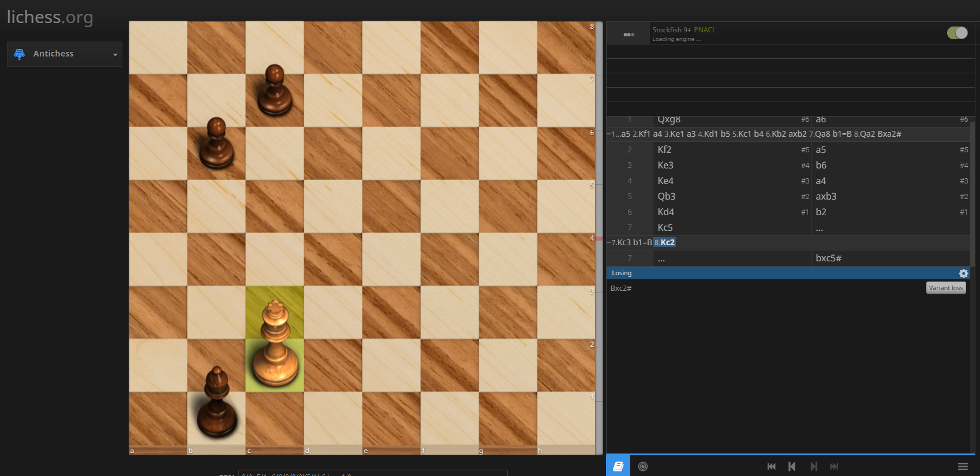Viewport: 980px width, 476px height.
Task: Click the Variant loss badge
Action: [946, 288]
